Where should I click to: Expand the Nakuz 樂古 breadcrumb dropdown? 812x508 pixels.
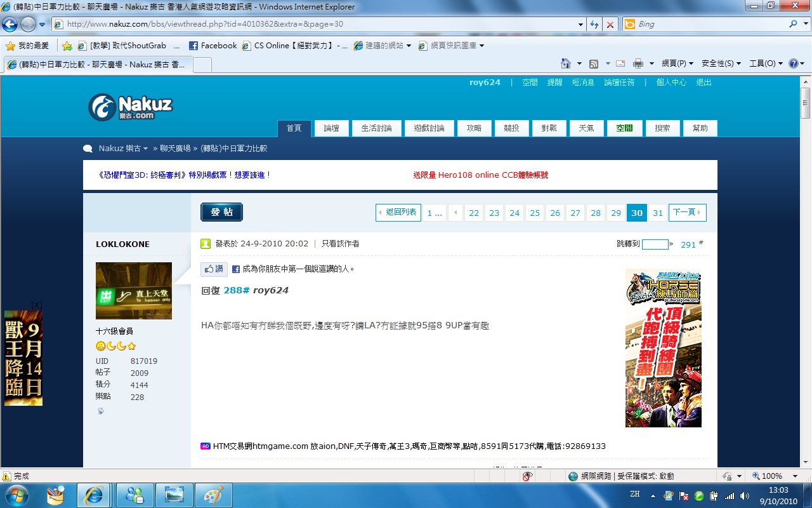pyautogui.click(x=123, y=149)
